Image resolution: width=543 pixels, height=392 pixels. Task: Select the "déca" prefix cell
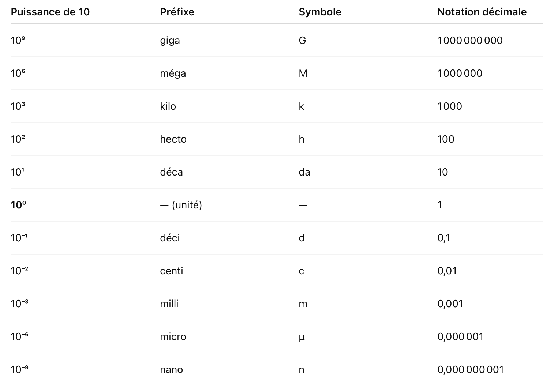click(x=171, y=172)
